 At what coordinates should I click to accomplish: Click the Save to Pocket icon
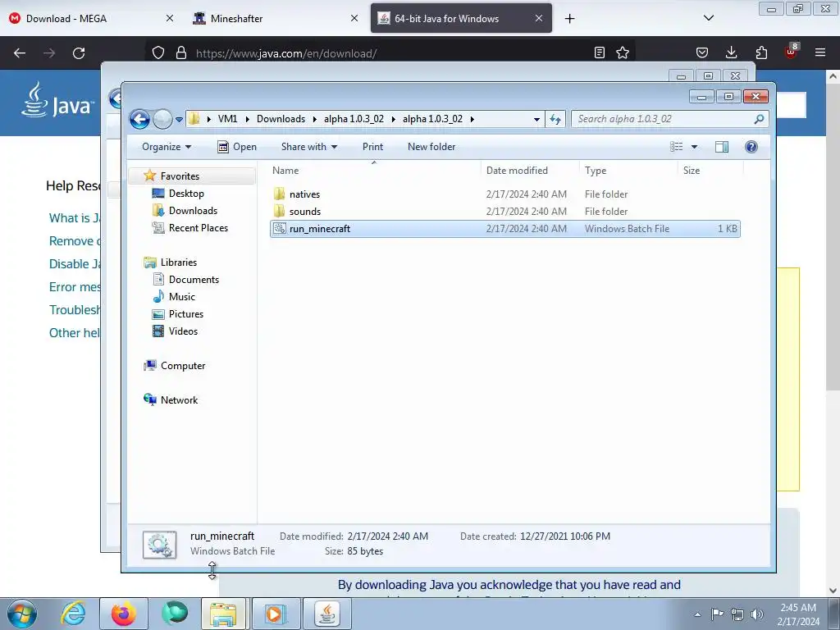702,52
